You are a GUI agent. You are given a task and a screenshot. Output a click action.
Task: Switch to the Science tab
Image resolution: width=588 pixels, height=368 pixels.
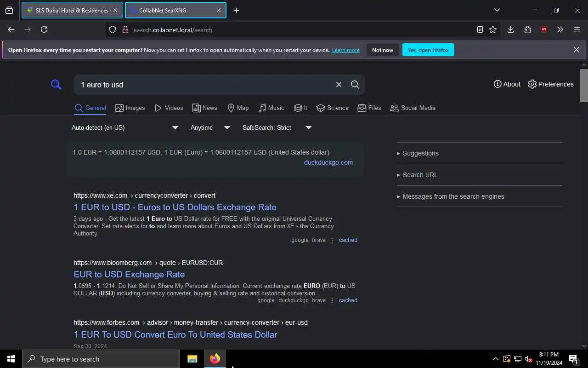tap(332, 108)
